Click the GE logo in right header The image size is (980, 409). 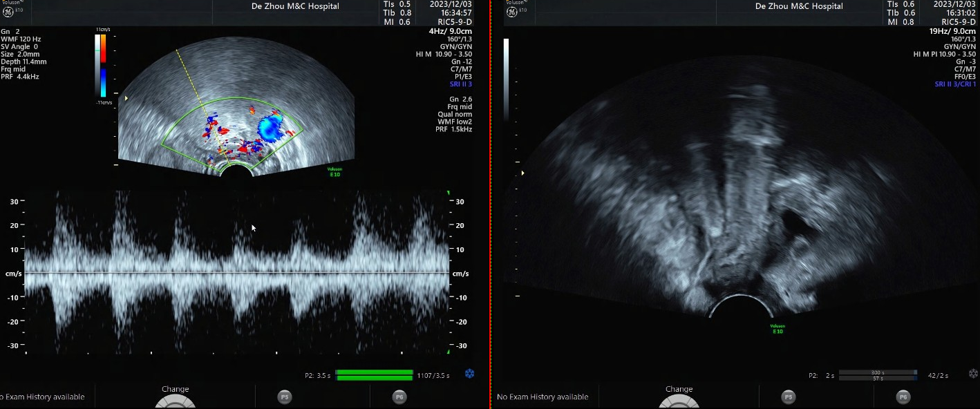[511, 12]
